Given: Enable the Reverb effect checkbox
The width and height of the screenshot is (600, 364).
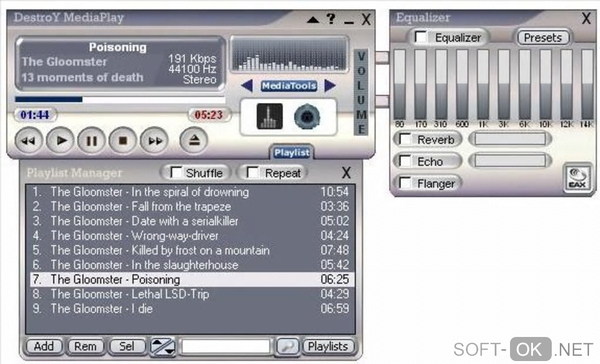Looking at the screenshot, I should point(405,139).
